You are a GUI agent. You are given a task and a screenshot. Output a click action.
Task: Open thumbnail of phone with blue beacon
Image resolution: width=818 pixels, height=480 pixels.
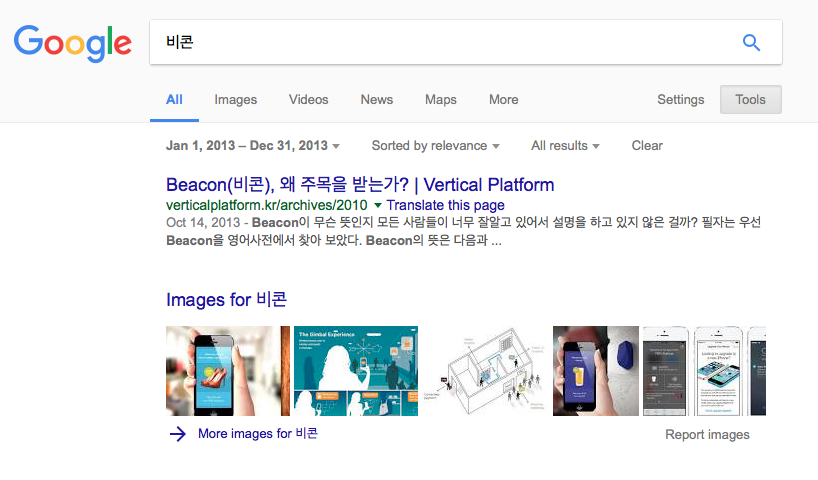click(596, 371)
